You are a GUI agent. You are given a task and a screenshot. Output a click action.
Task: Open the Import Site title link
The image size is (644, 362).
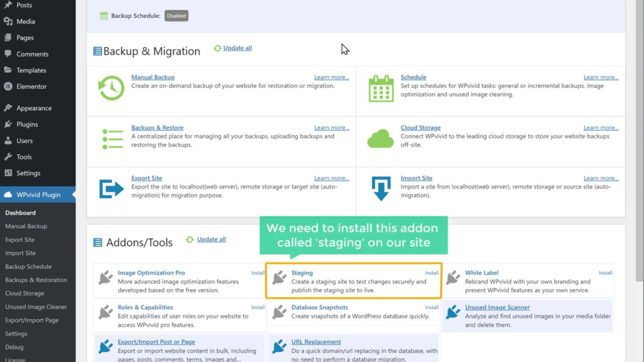point(416,178)
